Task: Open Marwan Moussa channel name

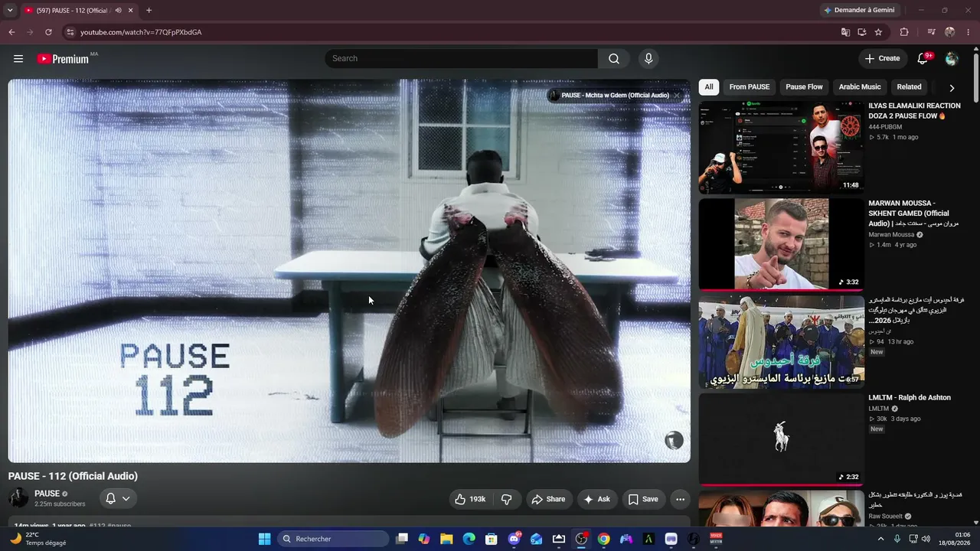Action: tap(891, 235)
